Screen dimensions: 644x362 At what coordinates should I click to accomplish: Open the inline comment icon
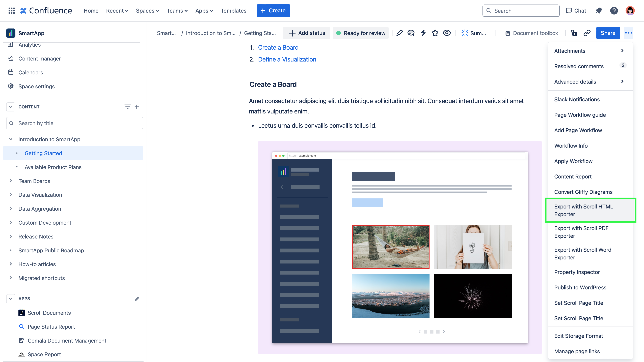(411, 33)
